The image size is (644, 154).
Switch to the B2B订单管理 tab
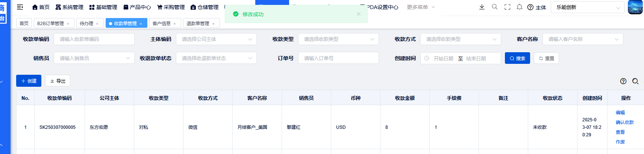50,23
